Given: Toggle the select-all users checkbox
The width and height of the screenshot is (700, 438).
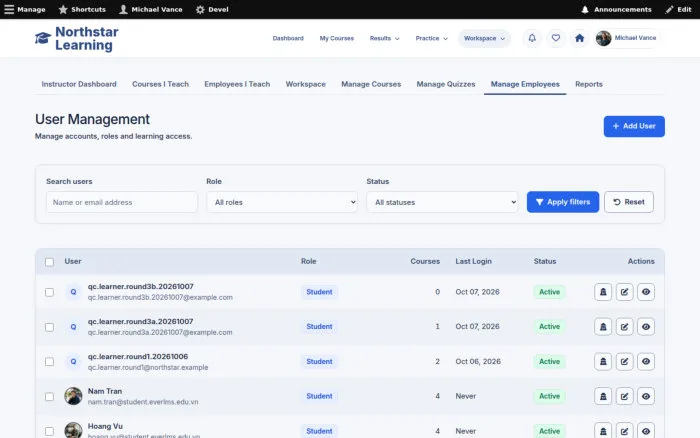Looking at the screenshot, I should click(50, 262).
